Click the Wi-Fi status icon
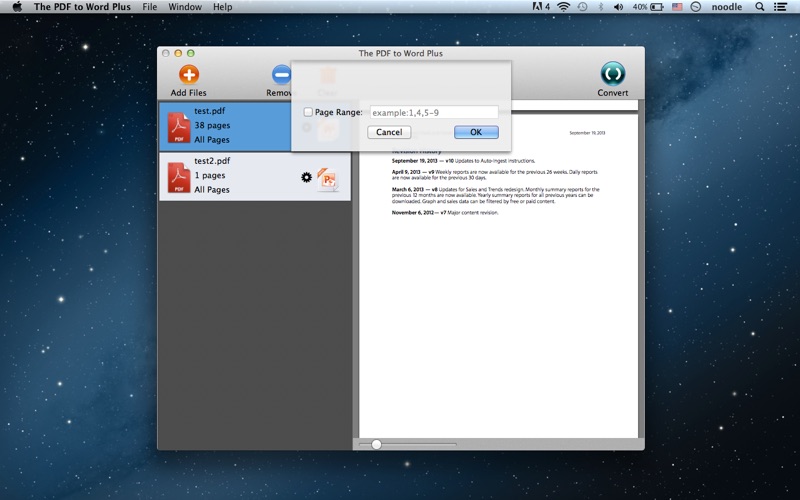The width and height of the screenshot is (800, 500). tap(563, 7)
